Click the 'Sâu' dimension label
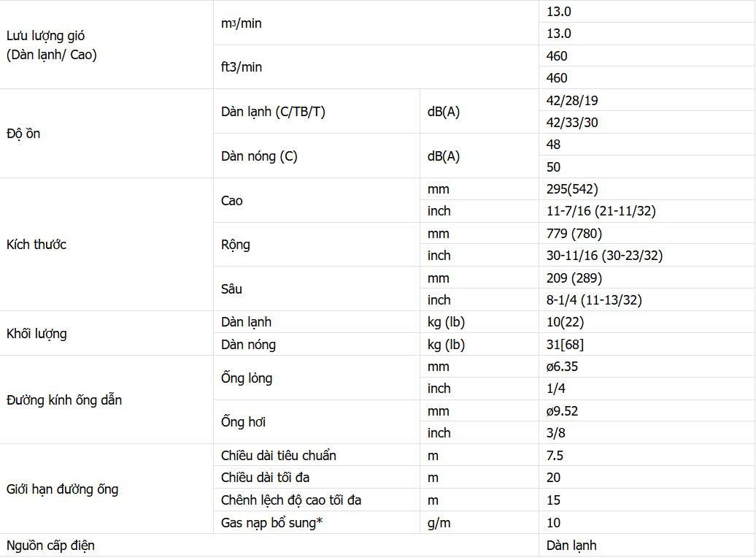The width and height of the screenshot is (756, 558). 231,289
